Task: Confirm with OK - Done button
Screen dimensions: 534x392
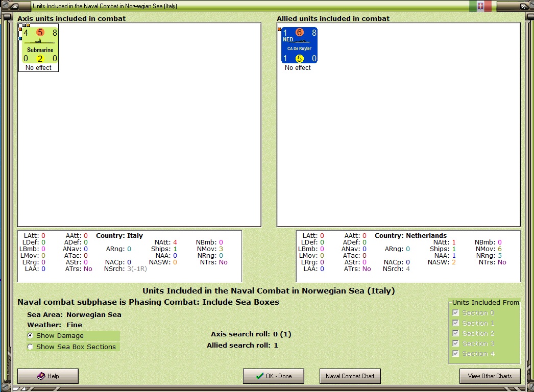Action: coord(274,376)
